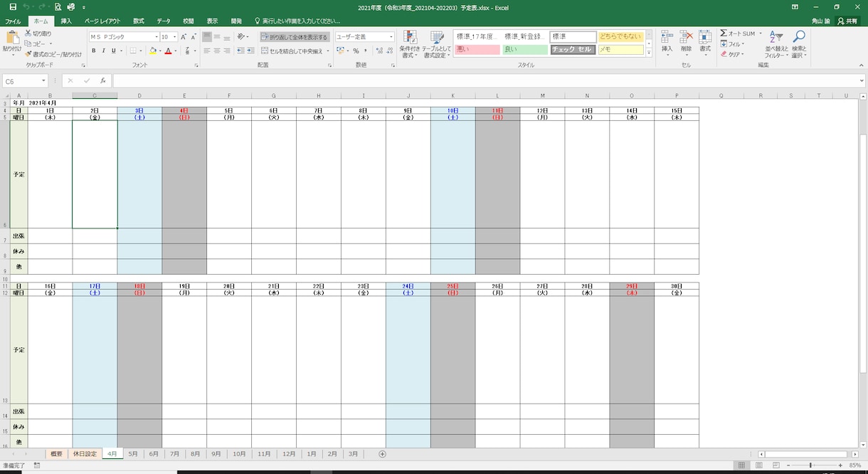Apply percent number style
Screen dimensions: 868x474
(356, 51)
